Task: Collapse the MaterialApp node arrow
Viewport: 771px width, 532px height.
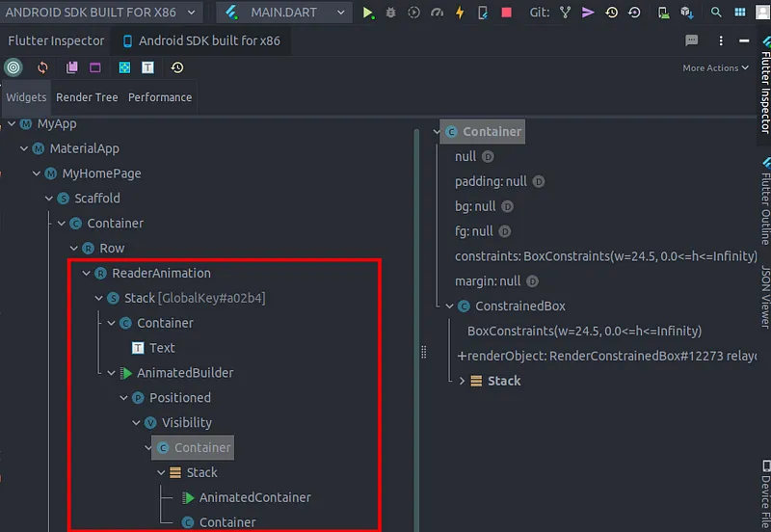Action: [24, 148]
